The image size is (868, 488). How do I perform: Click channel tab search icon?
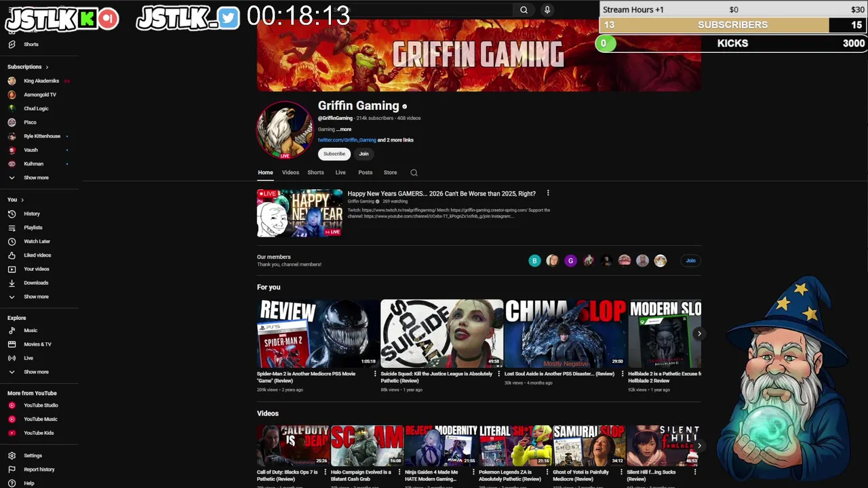point(414,173)
